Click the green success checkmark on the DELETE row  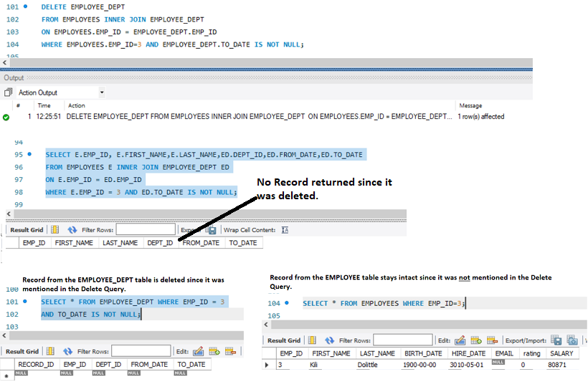pos(6,118)
